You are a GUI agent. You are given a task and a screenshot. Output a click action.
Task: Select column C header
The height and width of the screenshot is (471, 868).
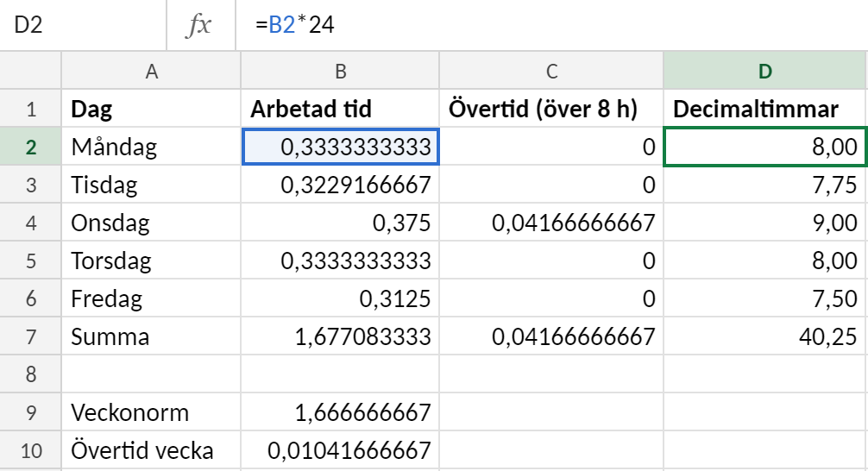551,71
